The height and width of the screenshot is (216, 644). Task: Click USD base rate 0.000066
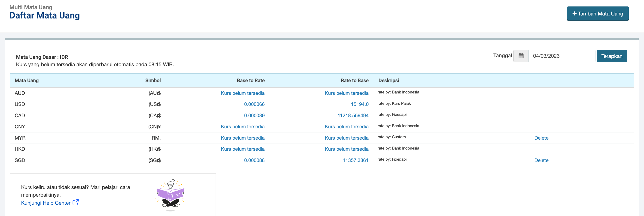254,104
